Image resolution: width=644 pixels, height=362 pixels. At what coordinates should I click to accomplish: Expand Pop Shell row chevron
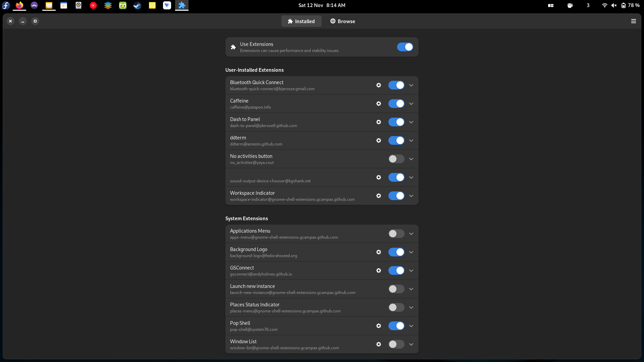(411, 326)
